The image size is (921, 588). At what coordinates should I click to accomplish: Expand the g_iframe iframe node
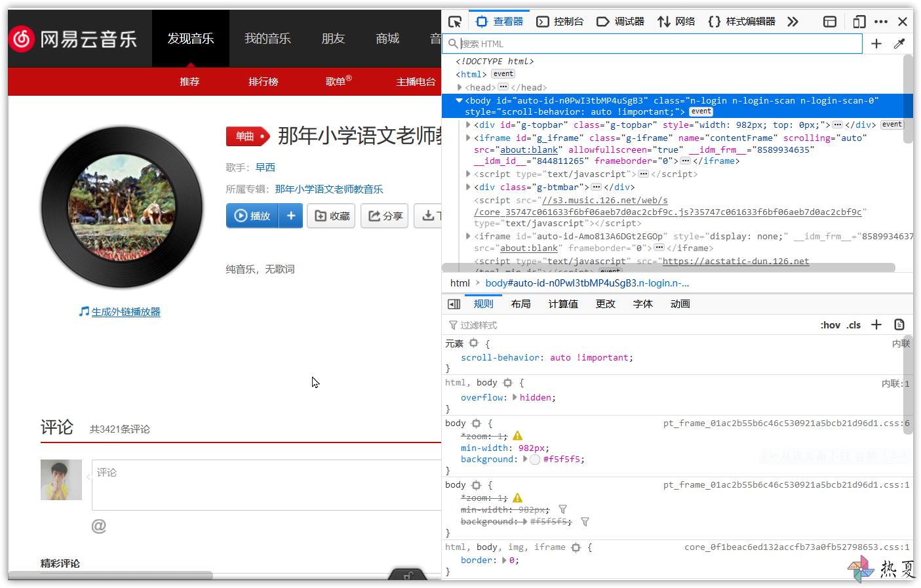pos(468,138)
